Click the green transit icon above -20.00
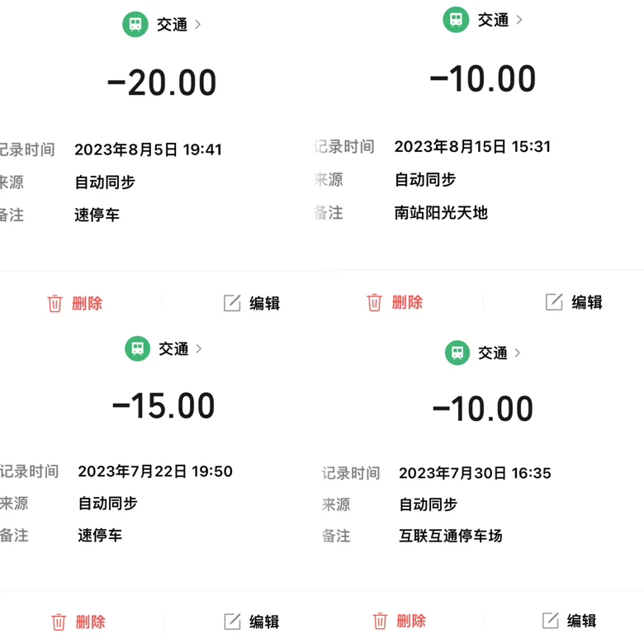Screen dimensions: 644x644 coord(135,24)
